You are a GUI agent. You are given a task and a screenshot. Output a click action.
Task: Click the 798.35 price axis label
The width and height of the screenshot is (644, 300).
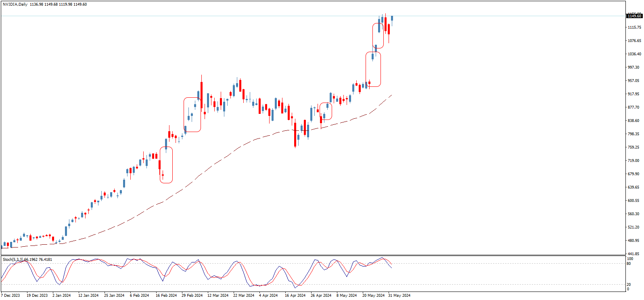pos(633,134)
